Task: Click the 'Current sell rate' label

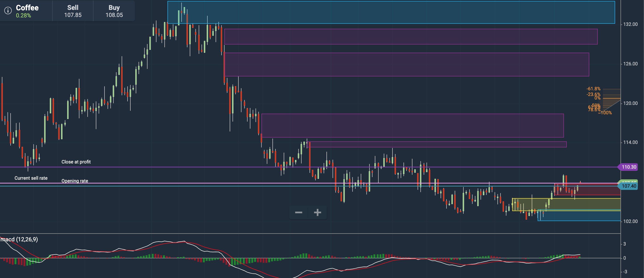Action: tap(31, 178)
